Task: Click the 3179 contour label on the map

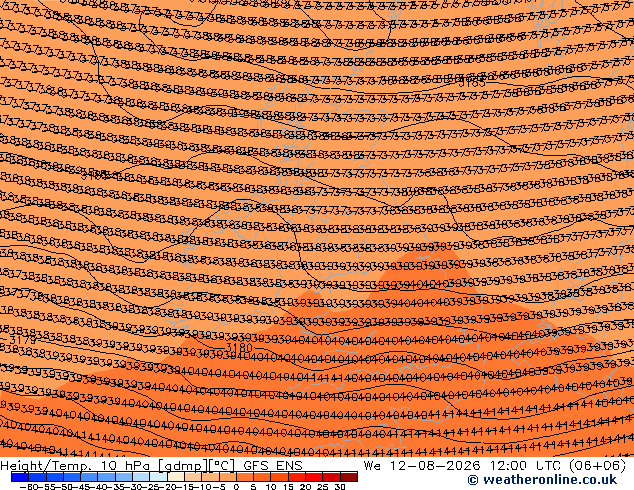Action: [x=23, y=340]
